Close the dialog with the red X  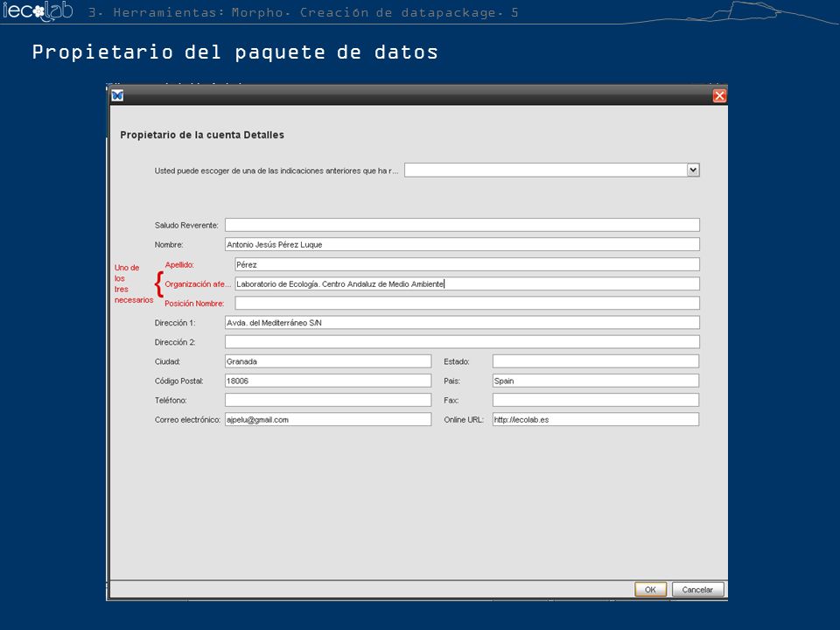click(x=719, y=96)
